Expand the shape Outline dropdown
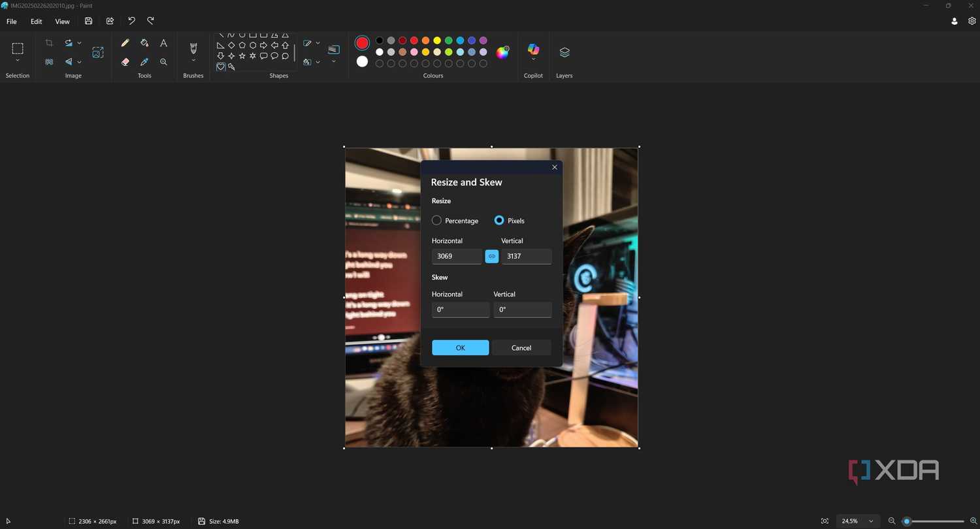The image size is (980, 529). 318,43
